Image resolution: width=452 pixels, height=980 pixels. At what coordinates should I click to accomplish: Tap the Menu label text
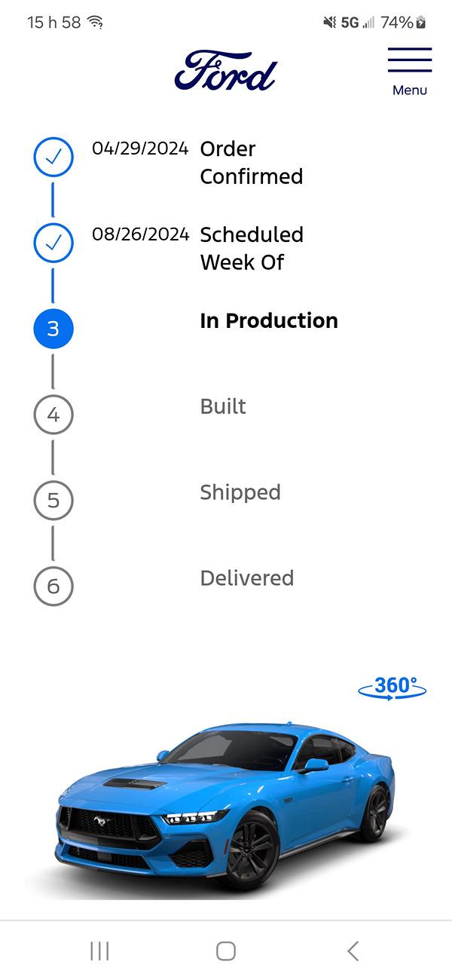(410, 90)
